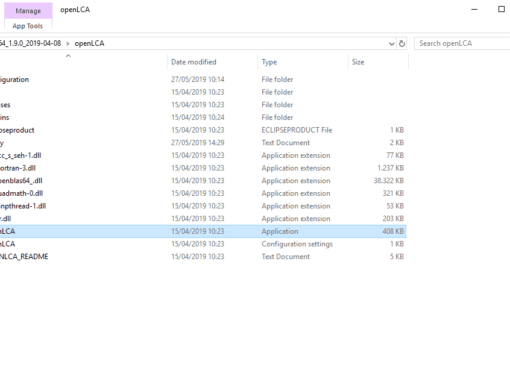
Task: Click the openLCA breadcrumb in address bar
Action: coord(89,43)
